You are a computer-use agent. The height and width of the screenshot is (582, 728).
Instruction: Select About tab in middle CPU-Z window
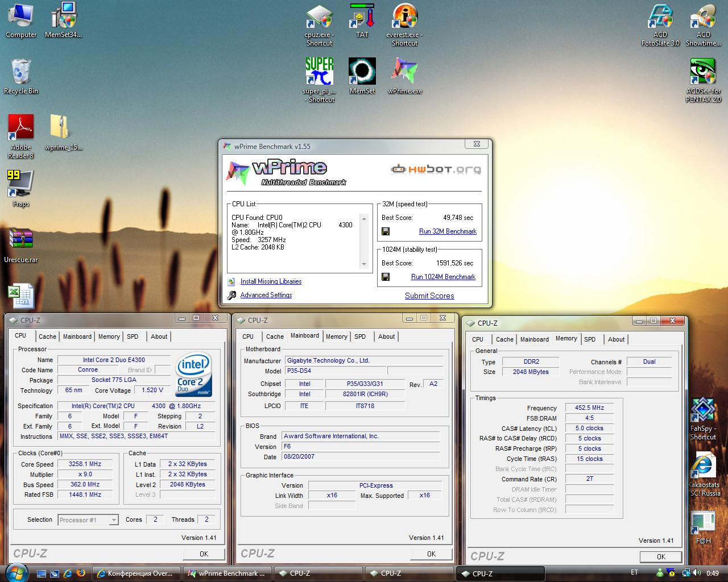(x=387, y=336)
